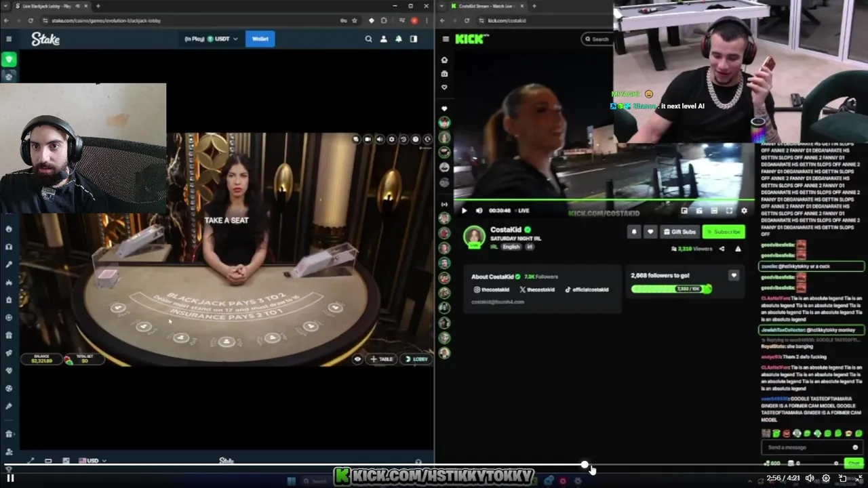Pause the outer video player

pos(10,478)
